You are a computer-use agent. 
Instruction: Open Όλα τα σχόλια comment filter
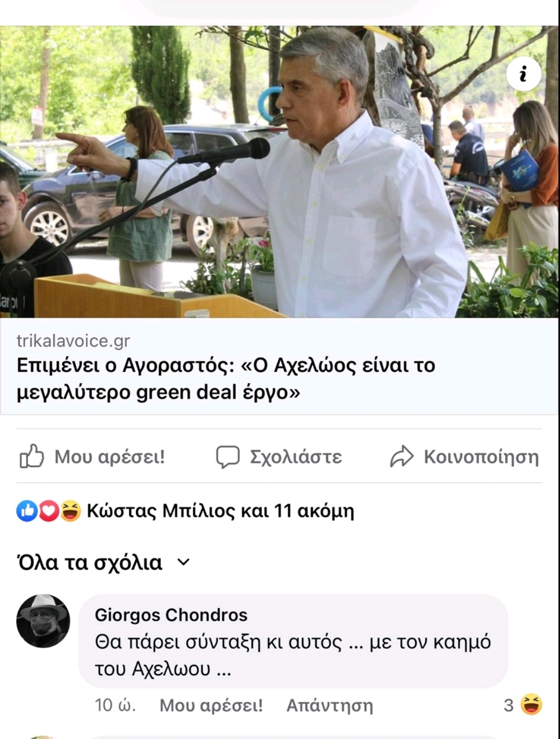(104, 562)
